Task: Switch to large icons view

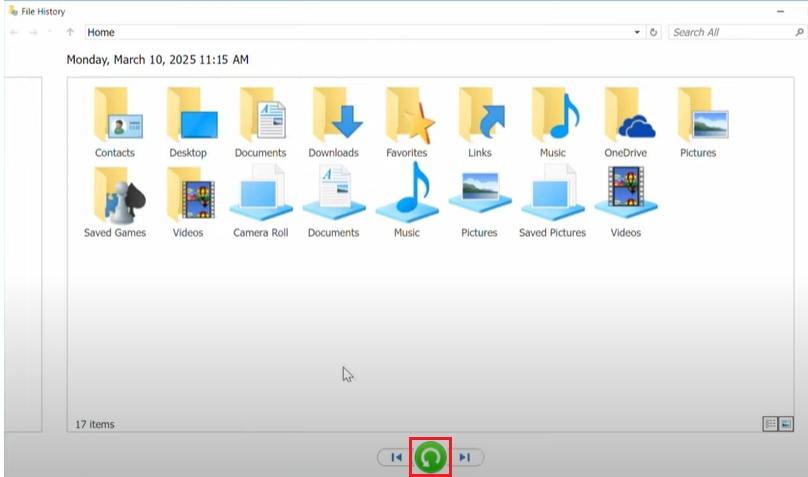Action: [x=786, y=424]
